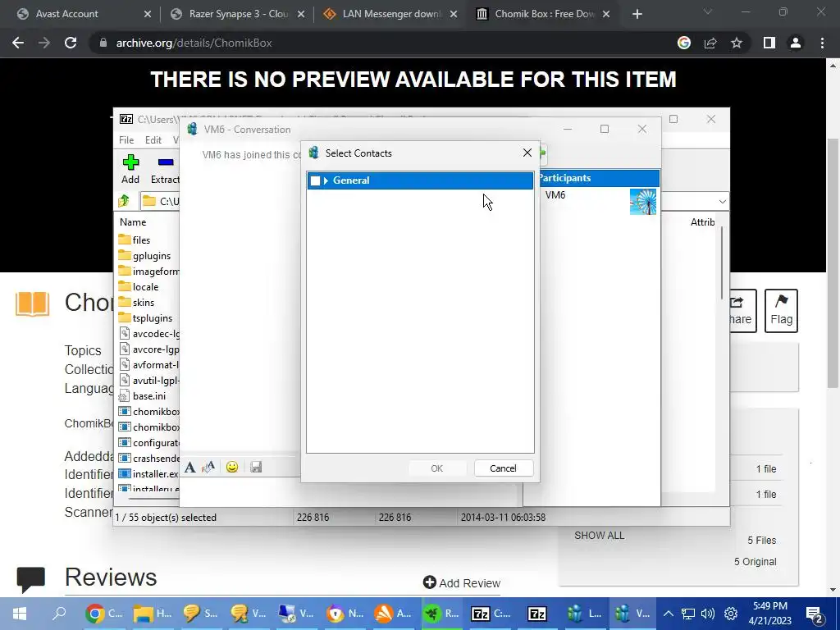Click the share page icon in Chrome
Image resolution: width=840 pixels, height=630 pixels.
click(x=710, y=43)
